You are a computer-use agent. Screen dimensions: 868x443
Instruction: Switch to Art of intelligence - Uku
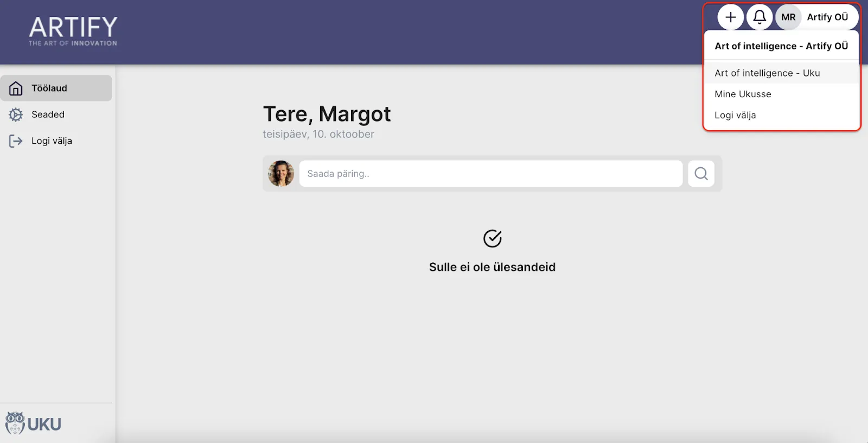(x=767, y=73)
